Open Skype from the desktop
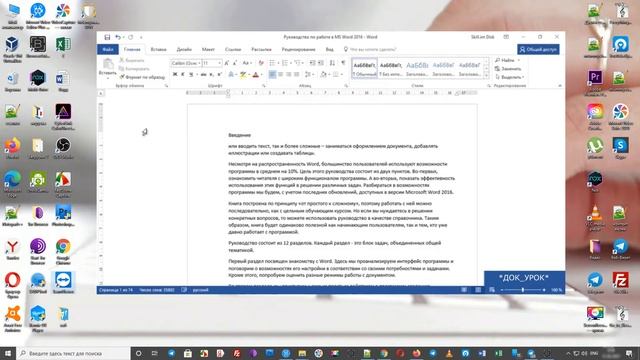This screenshot has width=640, height=360. 620,148
